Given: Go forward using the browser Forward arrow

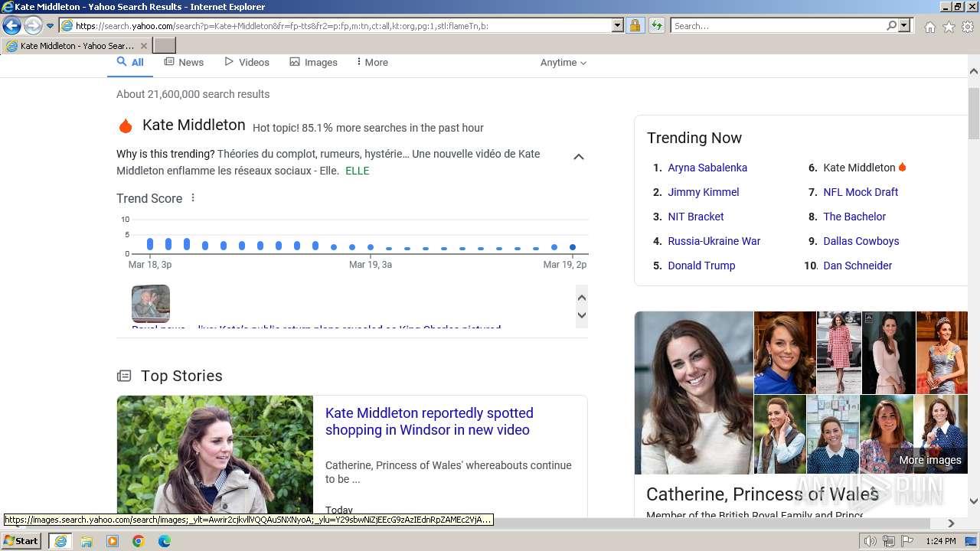Looking at the screenshot, I should 33,26.
